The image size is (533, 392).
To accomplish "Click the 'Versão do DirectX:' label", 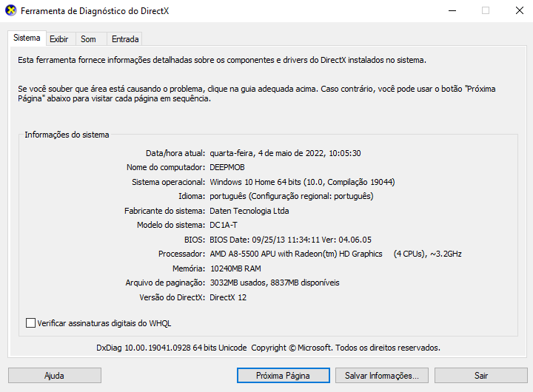I will (x=172, y=297).
